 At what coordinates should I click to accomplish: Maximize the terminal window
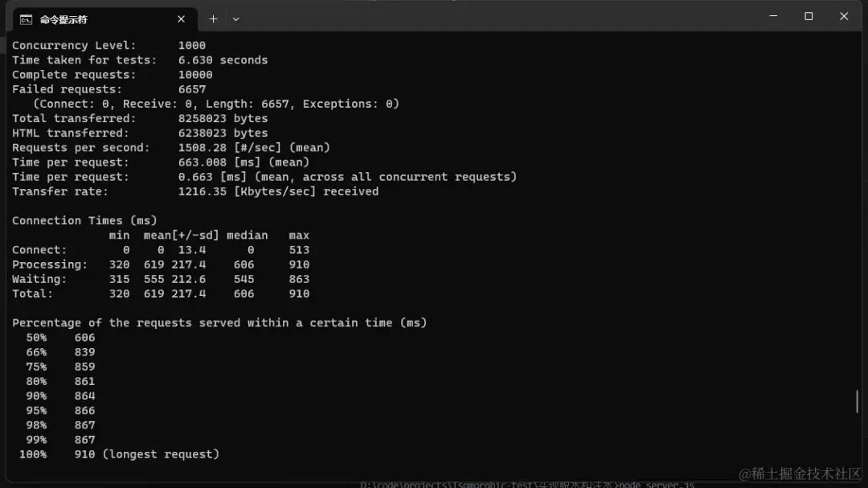click(809, 16)
